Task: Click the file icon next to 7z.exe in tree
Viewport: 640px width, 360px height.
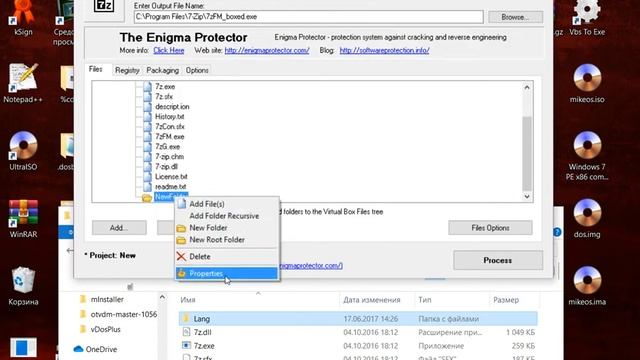Action: pos(147,87)
